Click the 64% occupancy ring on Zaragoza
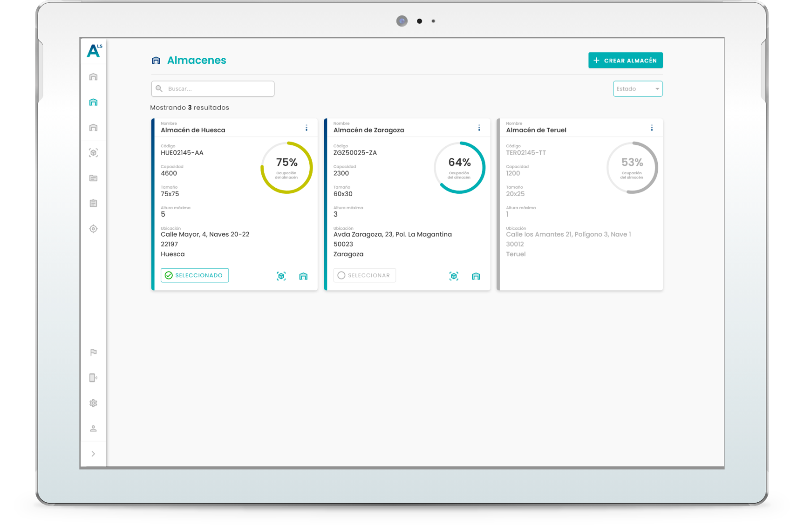The width and height of the screenshot is (804, 532). 460,168
